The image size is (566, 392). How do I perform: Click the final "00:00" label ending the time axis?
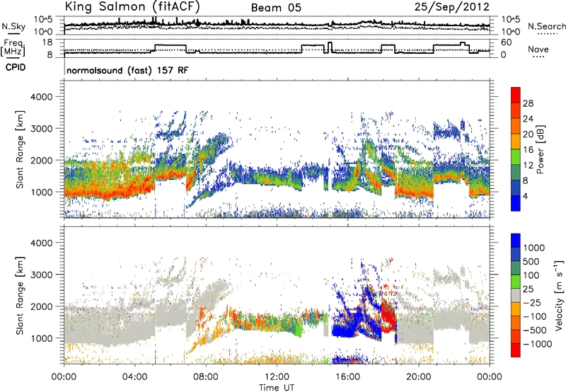pyautogui.click(x=490, y=377)
